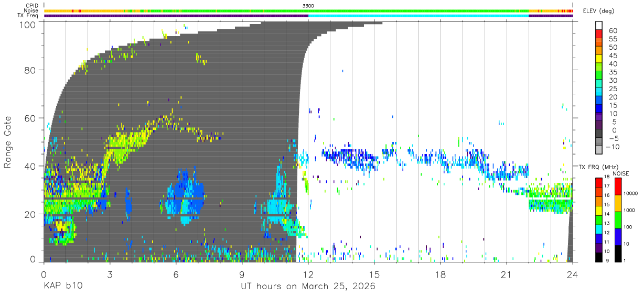Screen dimensions: 644x297
Task: Click the 18 hour tick label on the time axis
Action: (x=441, y=275)
